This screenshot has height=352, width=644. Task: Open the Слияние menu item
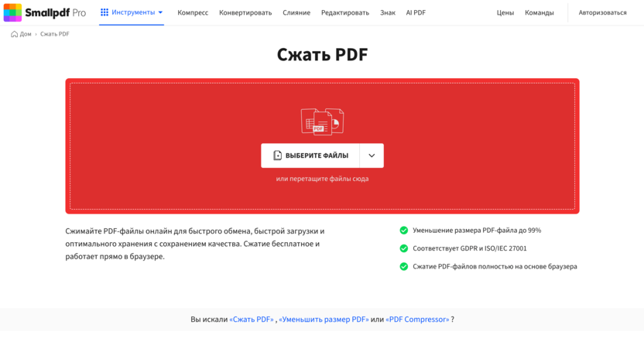coord(296,12)
